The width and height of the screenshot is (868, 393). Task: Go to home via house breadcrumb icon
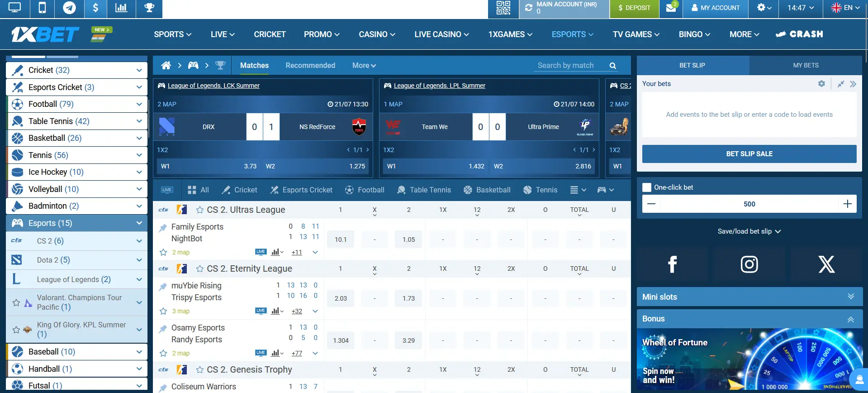tap(166, 65)
